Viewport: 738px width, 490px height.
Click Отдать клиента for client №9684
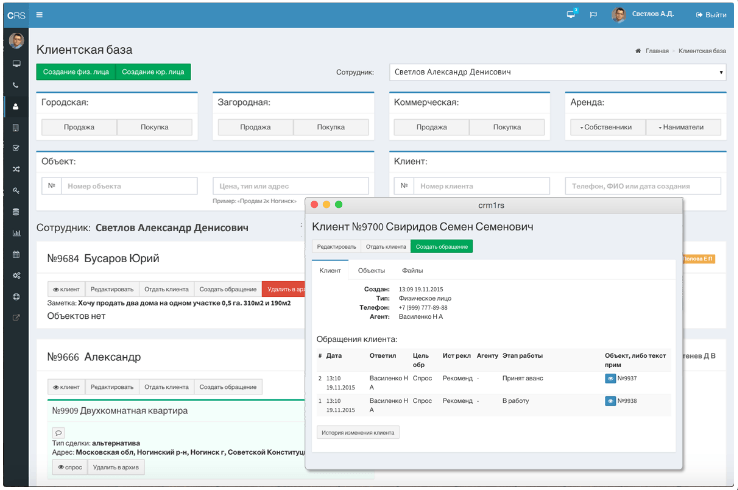point(167,289)
